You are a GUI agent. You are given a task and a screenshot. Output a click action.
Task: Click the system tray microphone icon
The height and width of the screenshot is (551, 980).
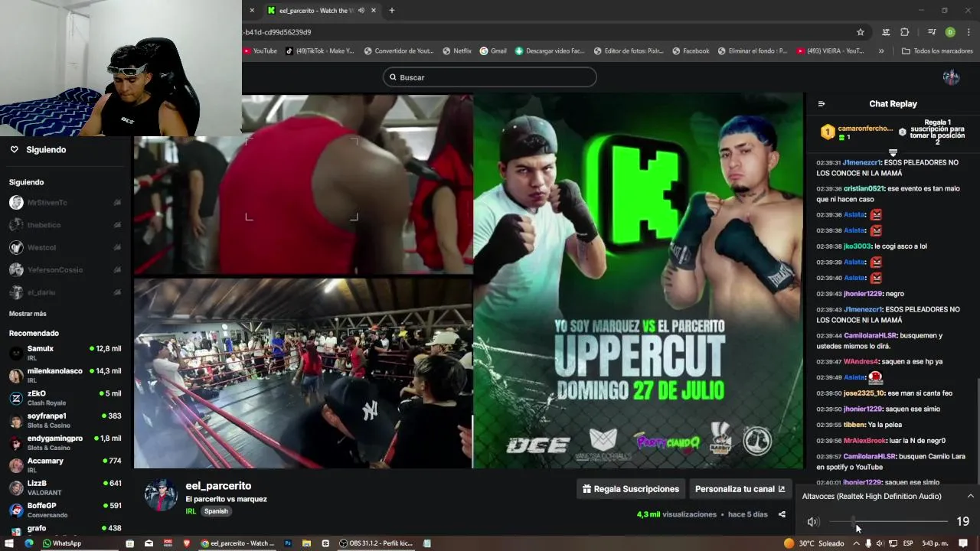pos(868,543)
